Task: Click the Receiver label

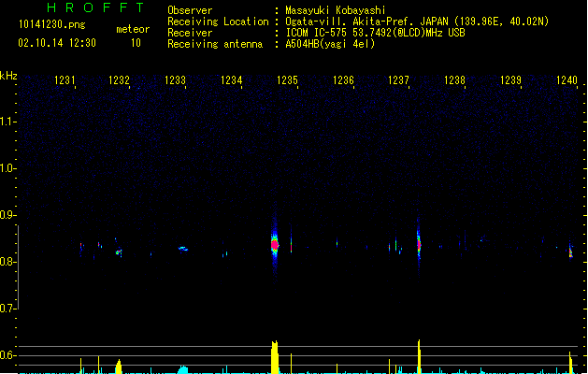Action: (x=190, y=33)
